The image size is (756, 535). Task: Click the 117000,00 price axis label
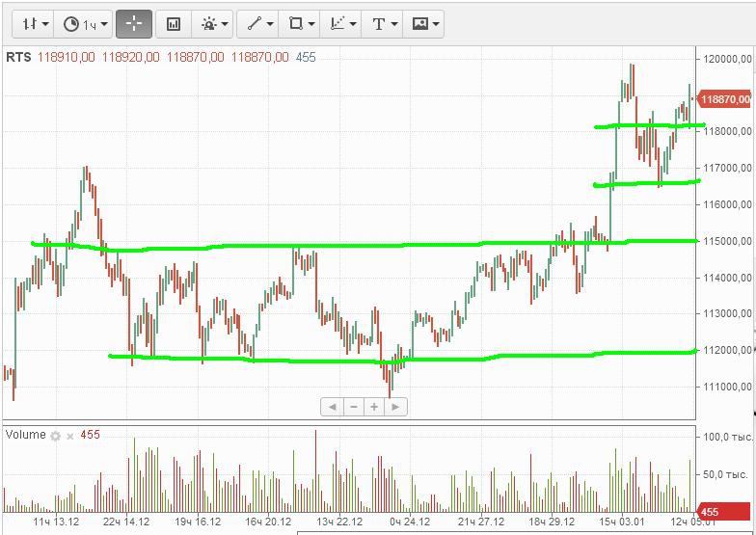(728, 168)
